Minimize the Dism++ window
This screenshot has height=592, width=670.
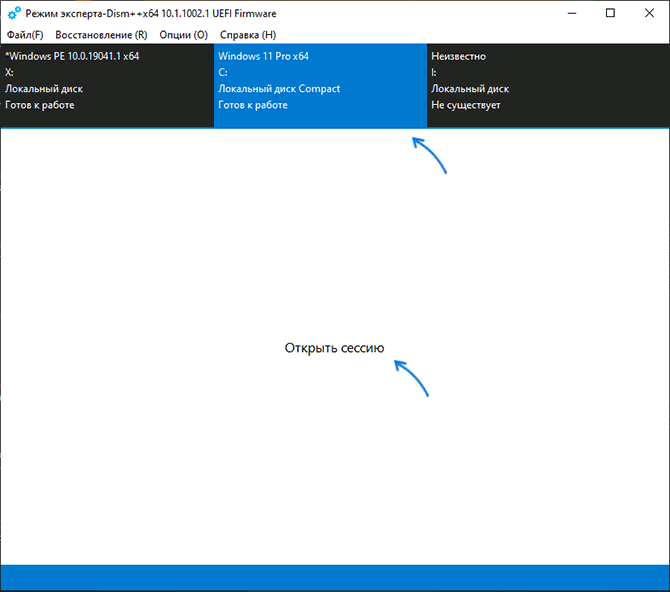pos(573,14)
